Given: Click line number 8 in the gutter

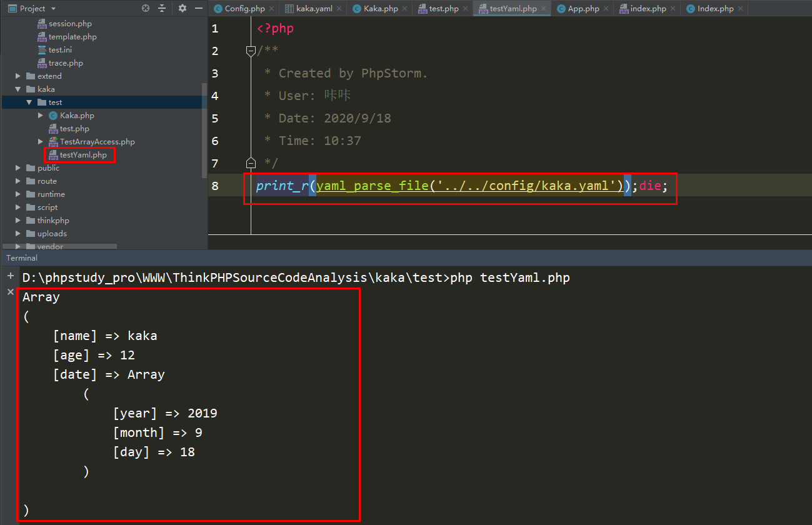Looking at the screenshot, I should click(x=215, y=186).
